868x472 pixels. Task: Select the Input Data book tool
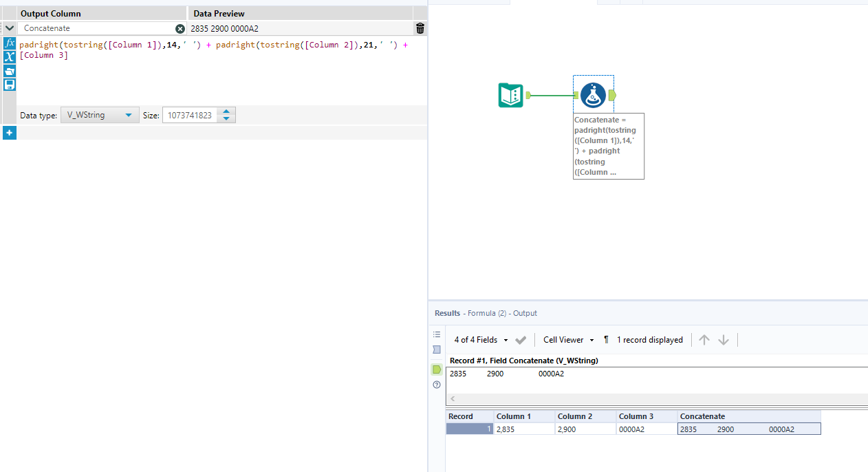pos(510,95)
